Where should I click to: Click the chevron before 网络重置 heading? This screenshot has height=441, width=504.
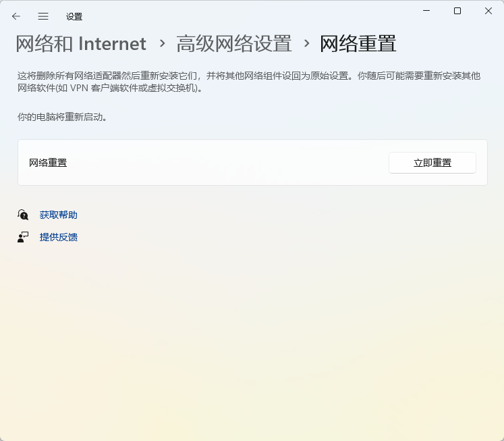click(x=306, y=44)
